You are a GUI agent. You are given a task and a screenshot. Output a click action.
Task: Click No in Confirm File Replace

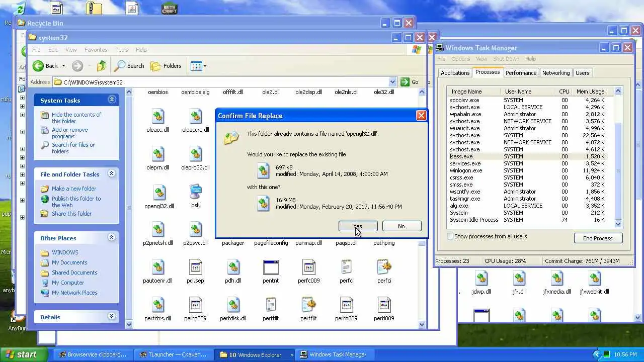pos(401,226)
